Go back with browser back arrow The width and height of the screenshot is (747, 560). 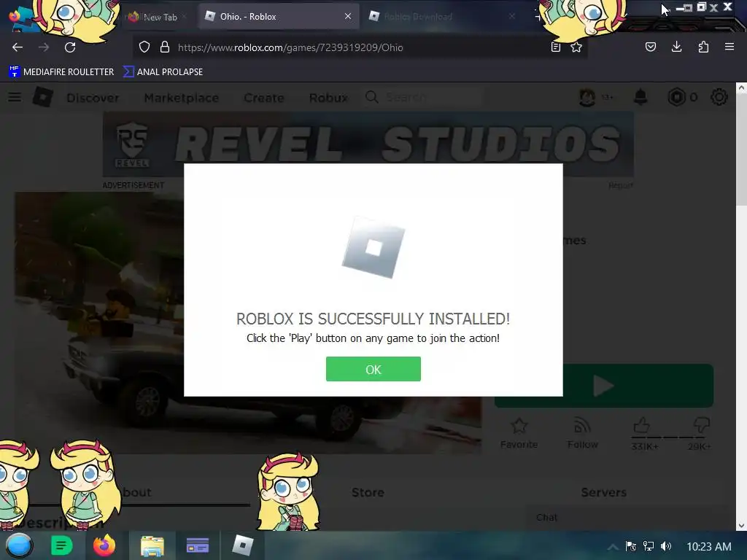coord(18,47)
